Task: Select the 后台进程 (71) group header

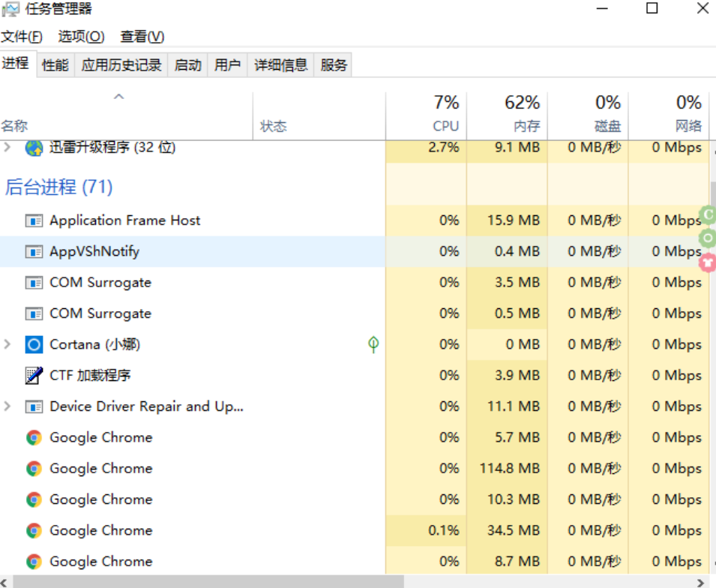Action: pos(59,187)
